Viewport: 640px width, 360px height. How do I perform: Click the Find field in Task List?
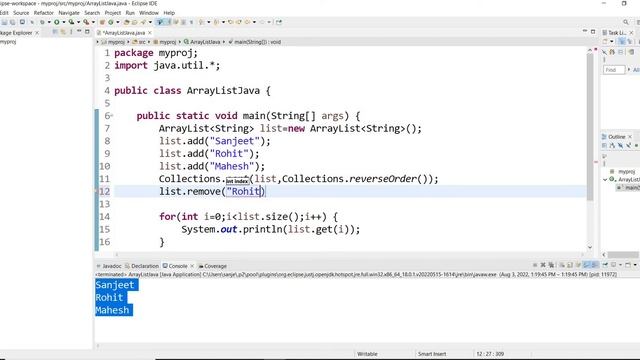click(614, 70)
